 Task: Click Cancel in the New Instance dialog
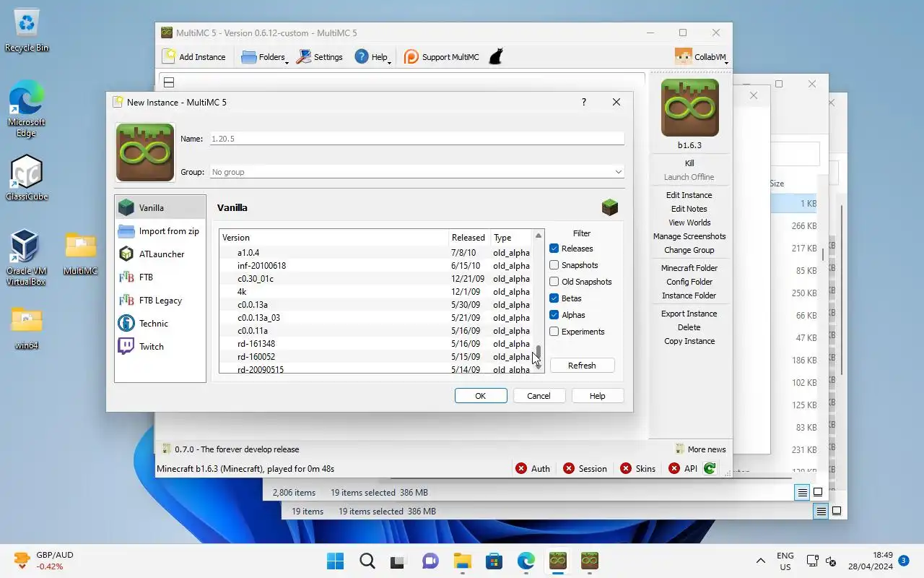tap(539, 396)
